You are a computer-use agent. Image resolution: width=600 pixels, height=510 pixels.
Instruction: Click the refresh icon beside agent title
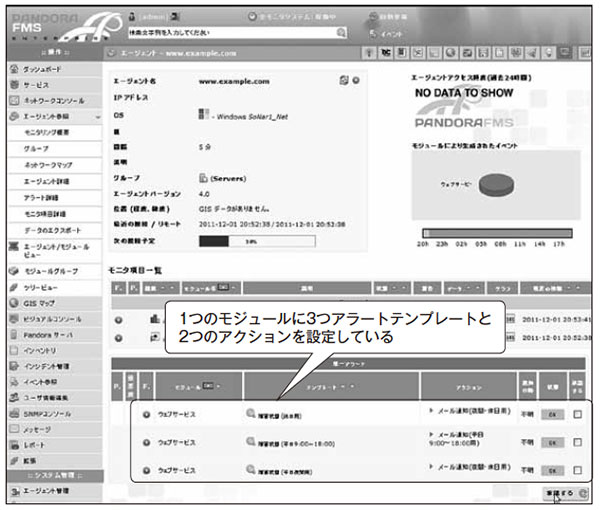(111, 53)
